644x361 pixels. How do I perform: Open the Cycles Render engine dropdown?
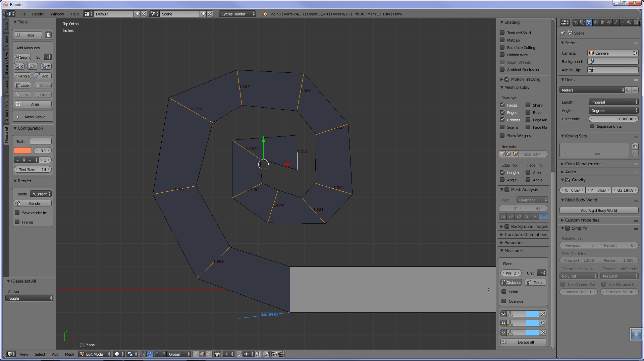[x=237, y=14]
